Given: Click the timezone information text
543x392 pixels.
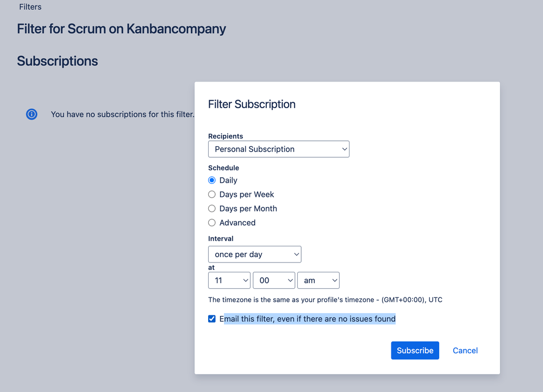Looking at the screenshot, I should click(325, 300).
